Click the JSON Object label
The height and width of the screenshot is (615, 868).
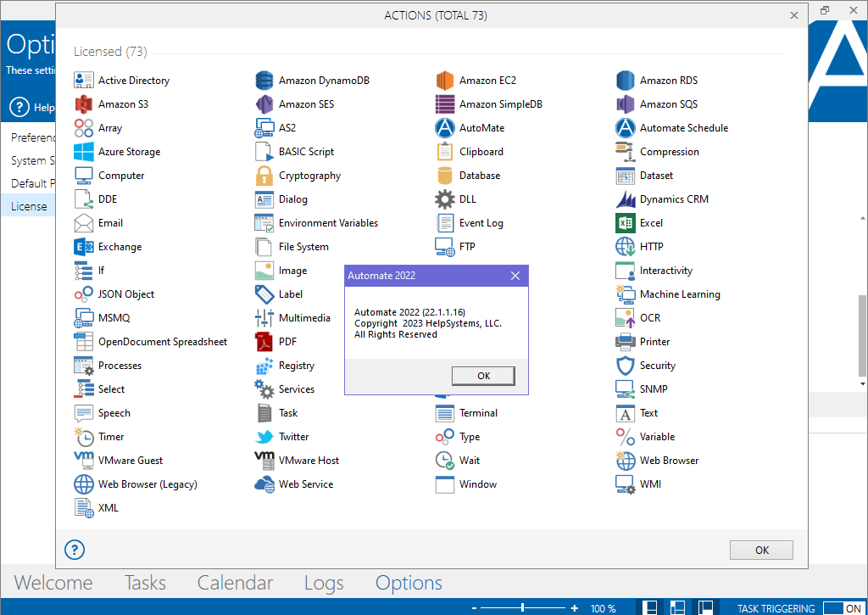126,294
